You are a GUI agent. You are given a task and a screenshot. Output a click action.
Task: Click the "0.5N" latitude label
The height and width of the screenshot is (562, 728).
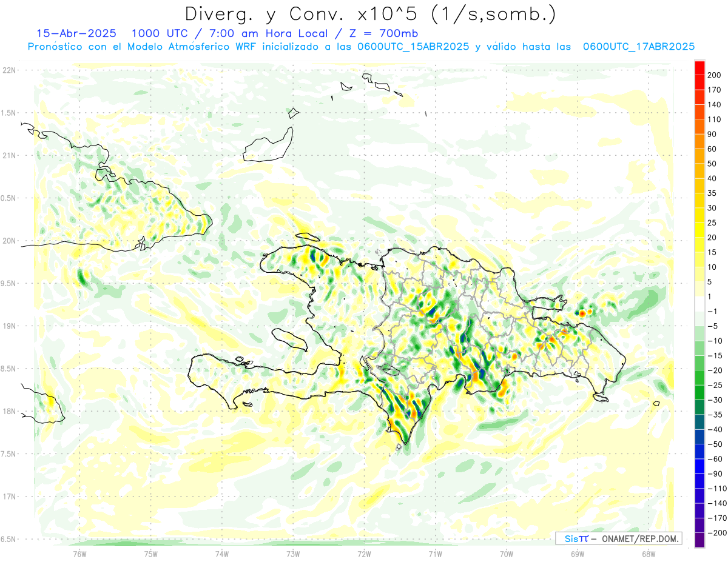[x=8, y=198]
